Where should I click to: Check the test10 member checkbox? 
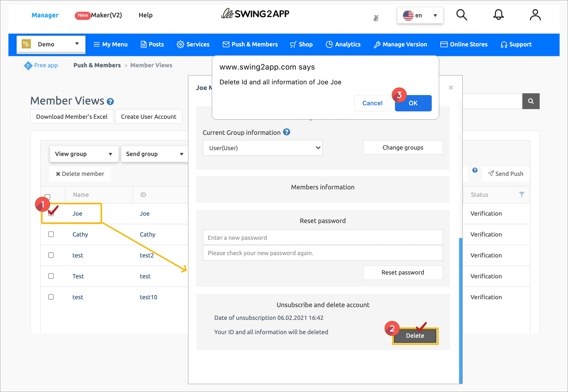point(51,297)
